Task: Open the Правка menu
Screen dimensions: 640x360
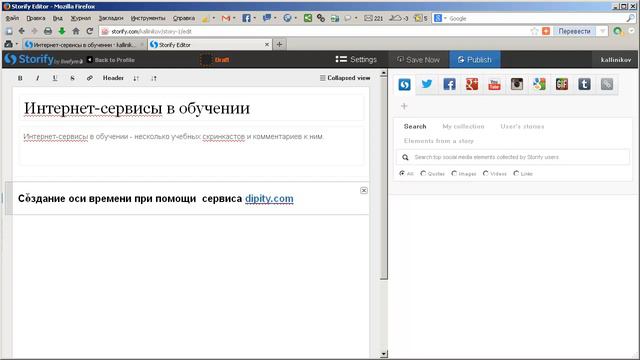Action: click(36, 18)
